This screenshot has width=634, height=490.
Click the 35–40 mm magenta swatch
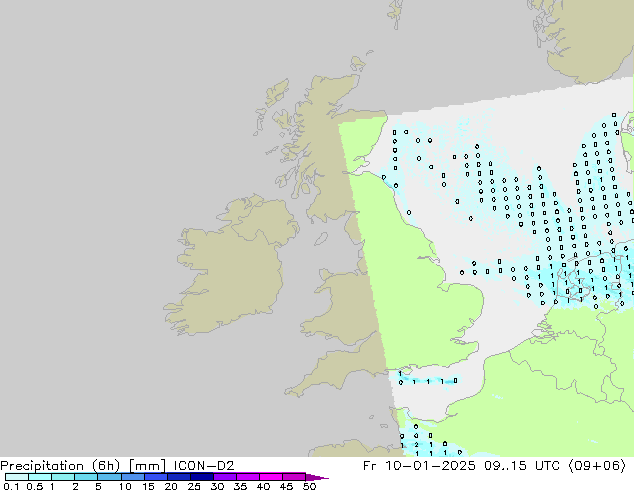point(247,477)
